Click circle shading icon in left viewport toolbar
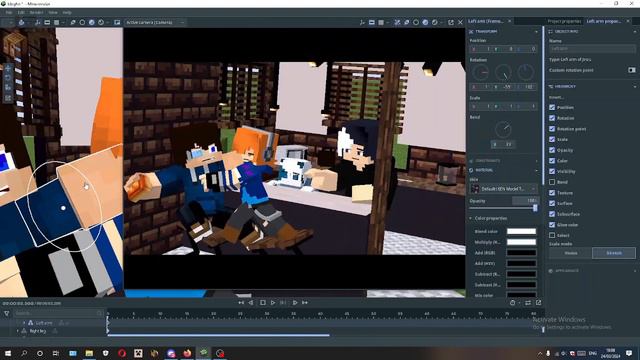This screenshot has height=360, width=640. (82, 22)
